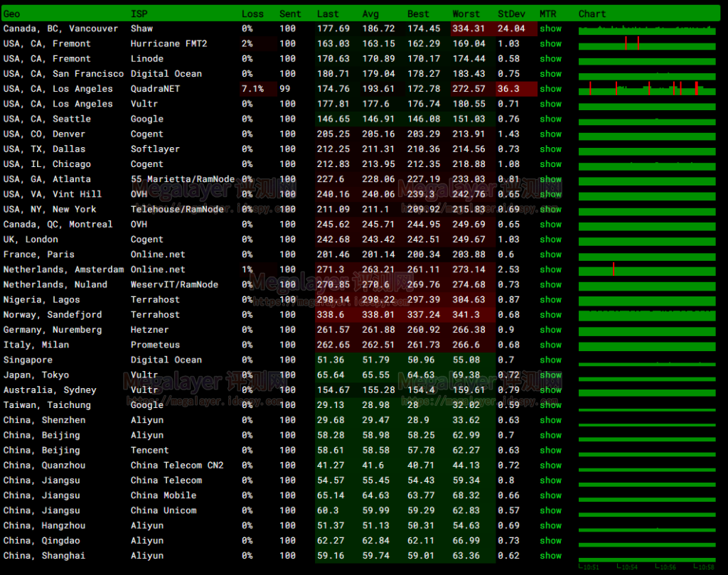Show MTR for Italy Milan Prometeus
This screenshot has height=575, width=728.
pos(551,345)
